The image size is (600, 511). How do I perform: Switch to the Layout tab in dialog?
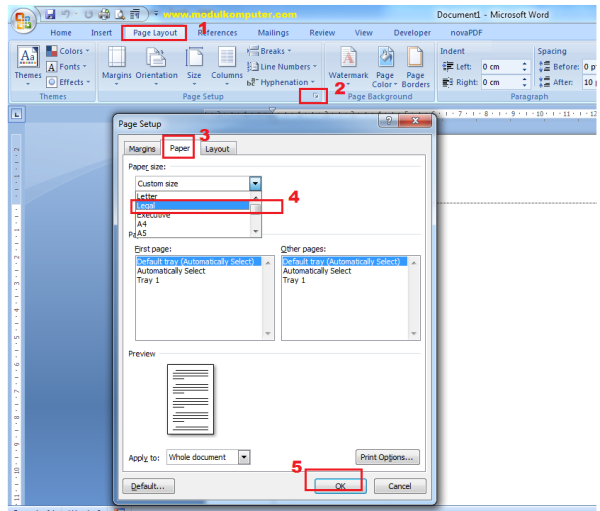tap(217, 148)
